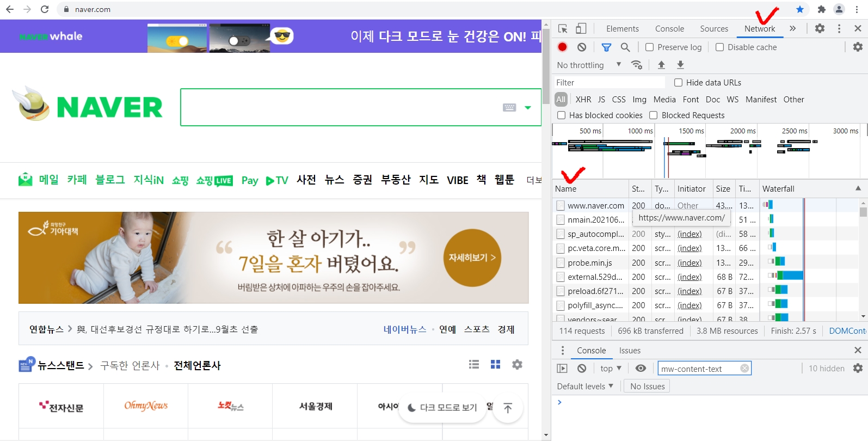Click the browser back arrow

coord(10,9)
